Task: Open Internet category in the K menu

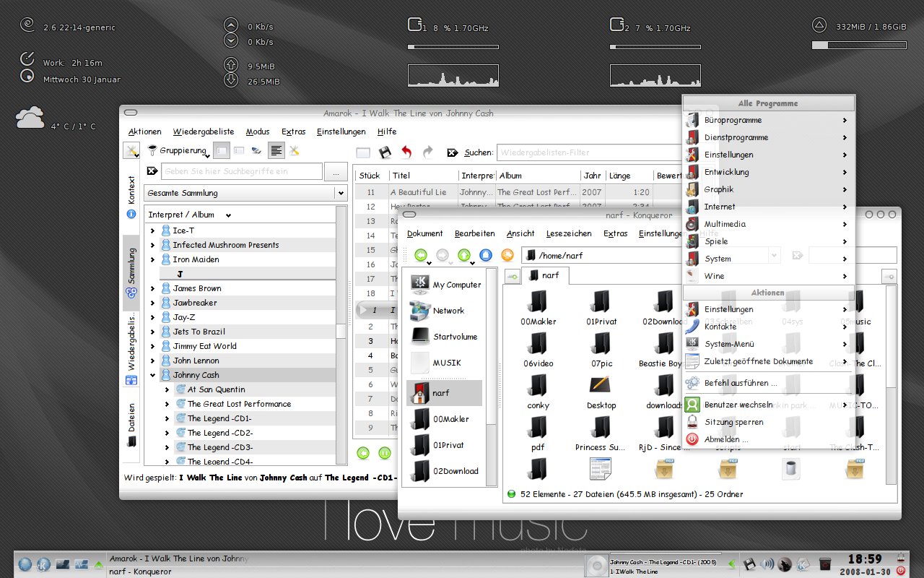Action: pyautogui.click(x=768, y=207)
